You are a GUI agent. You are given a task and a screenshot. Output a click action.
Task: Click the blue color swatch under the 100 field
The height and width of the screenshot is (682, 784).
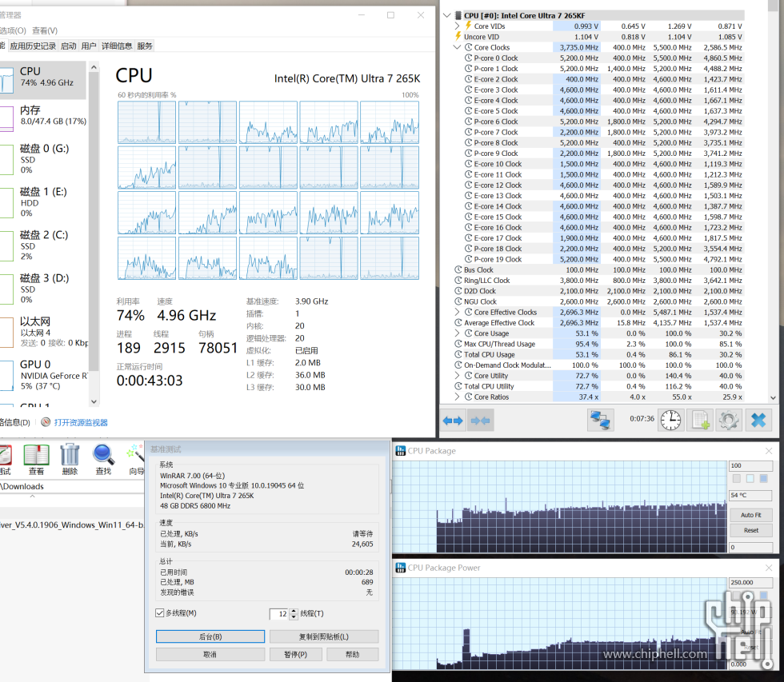(x=763, y=479)
